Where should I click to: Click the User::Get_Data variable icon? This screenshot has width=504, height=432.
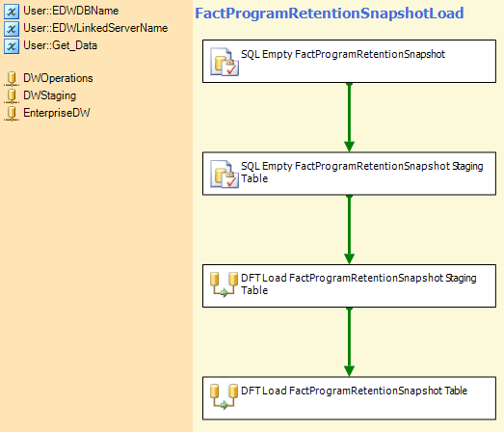click(x=12, y=46)
